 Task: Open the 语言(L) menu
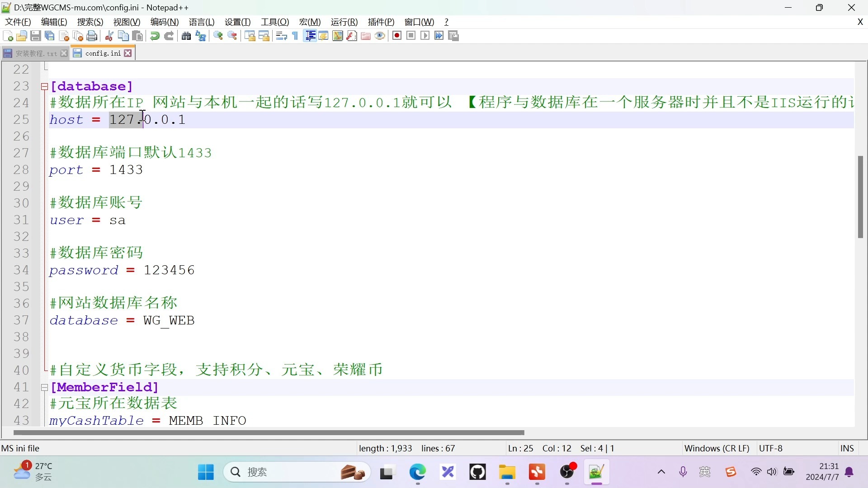coord(202,22)
